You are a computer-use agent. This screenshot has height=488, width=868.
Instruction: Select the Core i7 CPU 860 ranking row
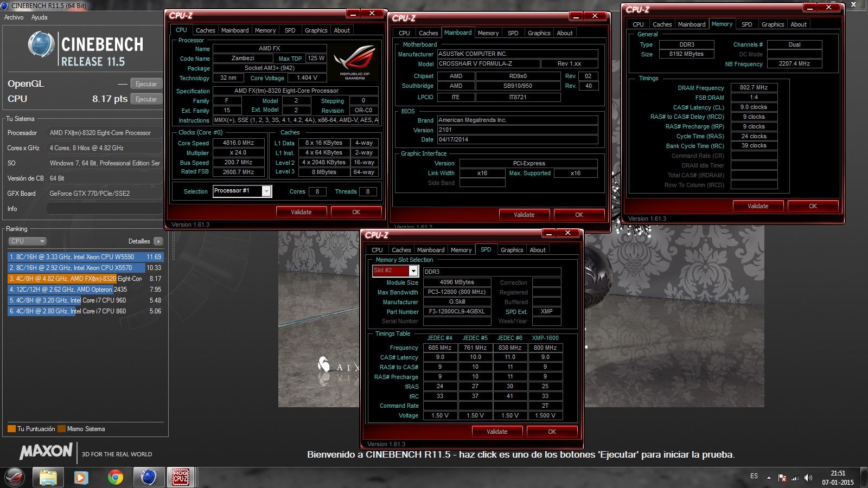point(85,311)
